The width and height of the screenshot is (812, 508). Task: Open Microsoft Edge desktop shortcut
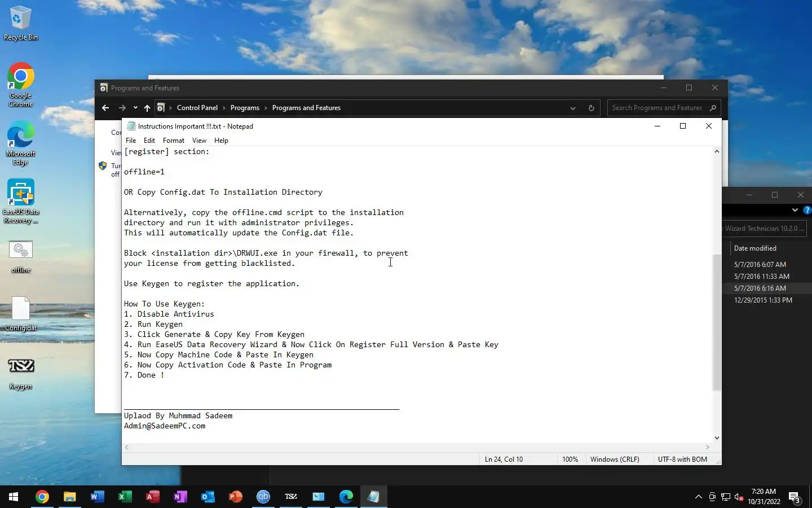point(20,143)
